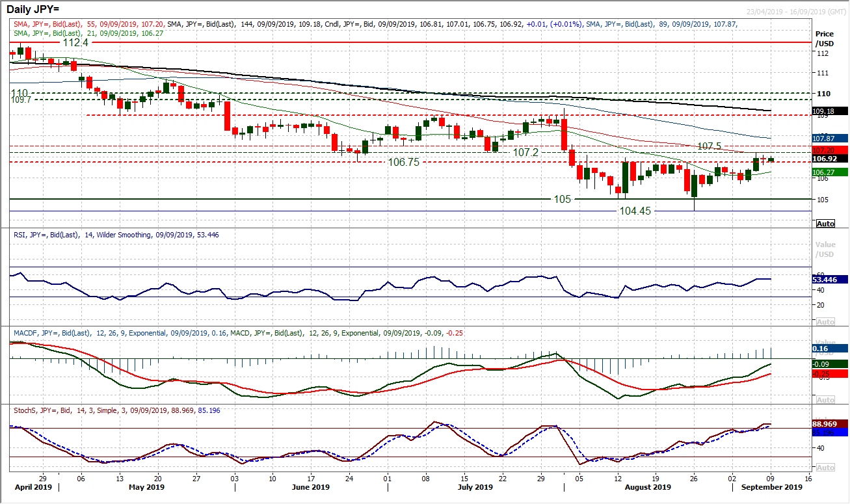850x504 pixels.
Task: Click the Stochastic value tag 88.969
Action: (x=830, y=423)
